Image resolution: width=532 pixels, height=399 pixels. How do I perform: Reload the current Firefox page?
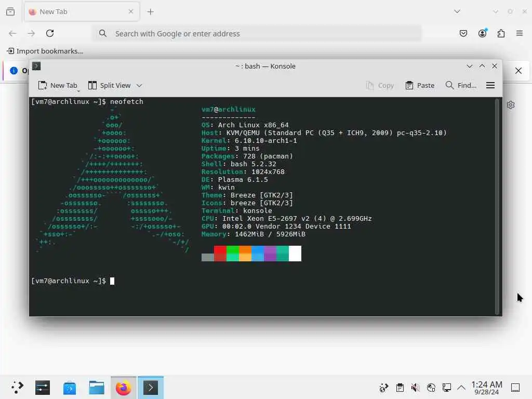(50, 33)
